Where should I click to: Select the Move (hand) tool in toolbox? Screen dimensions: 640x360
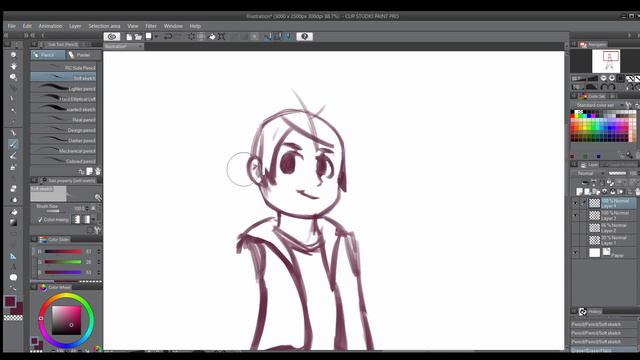13,66
